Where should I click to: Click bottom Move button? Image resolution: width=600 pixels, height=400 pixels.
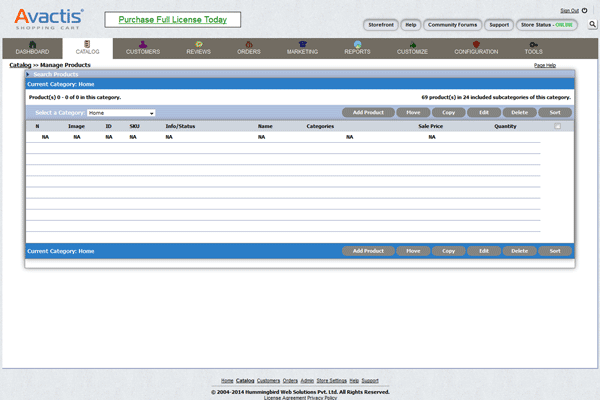413,251
